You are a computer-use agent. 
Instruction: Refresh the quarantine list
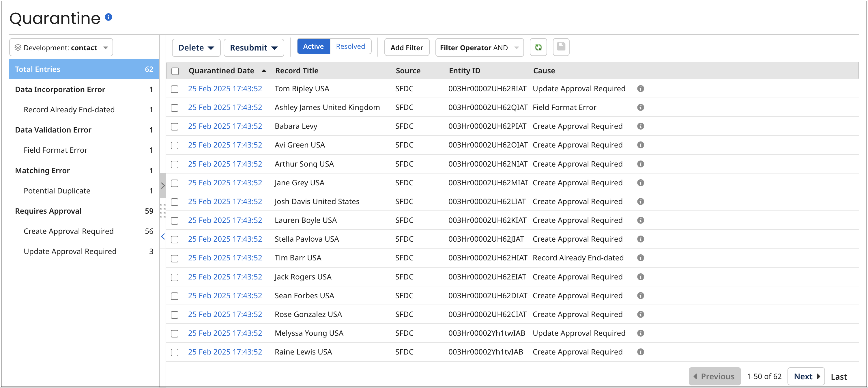coord(538,47)
